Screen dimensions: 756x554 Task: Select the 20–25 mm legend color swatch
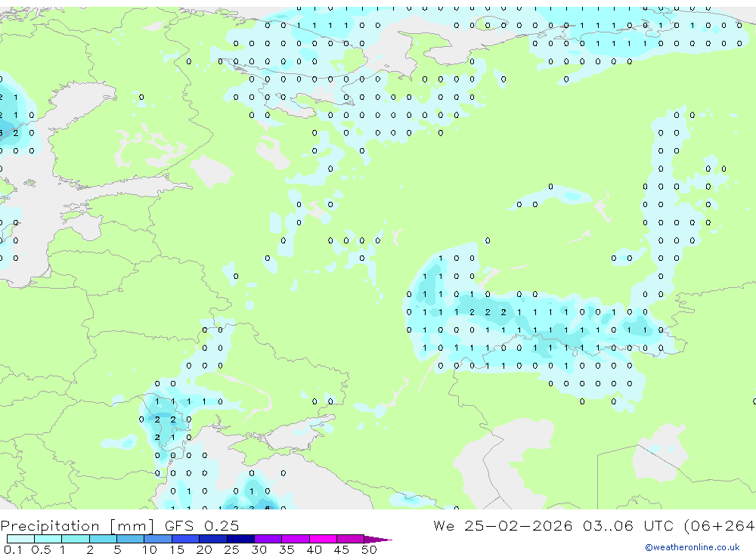pyautogui.click(x=213, y=539)
